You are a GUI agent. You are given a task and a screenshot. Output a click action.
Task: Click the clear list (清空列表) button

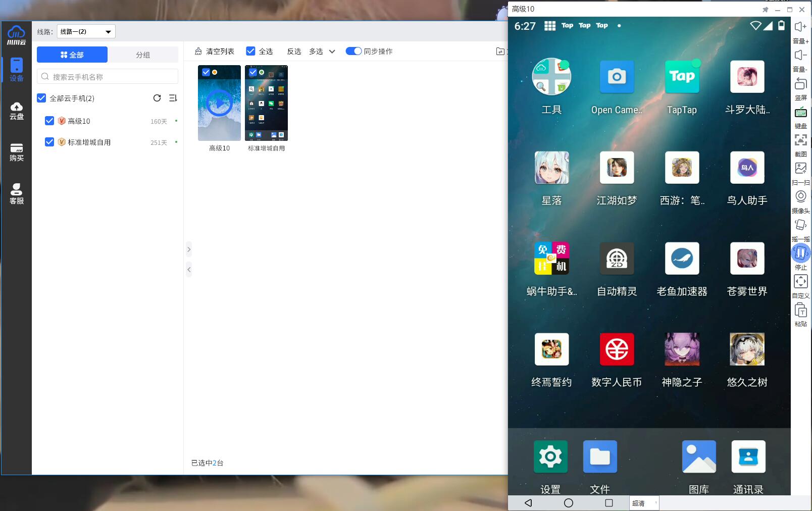coord(215,51)
